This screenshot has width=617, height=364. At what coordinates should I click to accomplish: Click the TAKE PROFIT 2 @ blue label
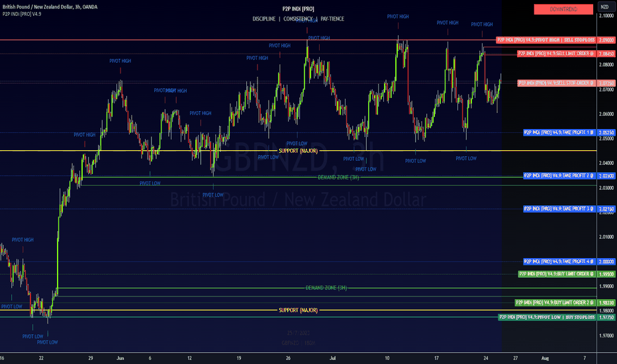pyautogui.click(x=559, y=175)
